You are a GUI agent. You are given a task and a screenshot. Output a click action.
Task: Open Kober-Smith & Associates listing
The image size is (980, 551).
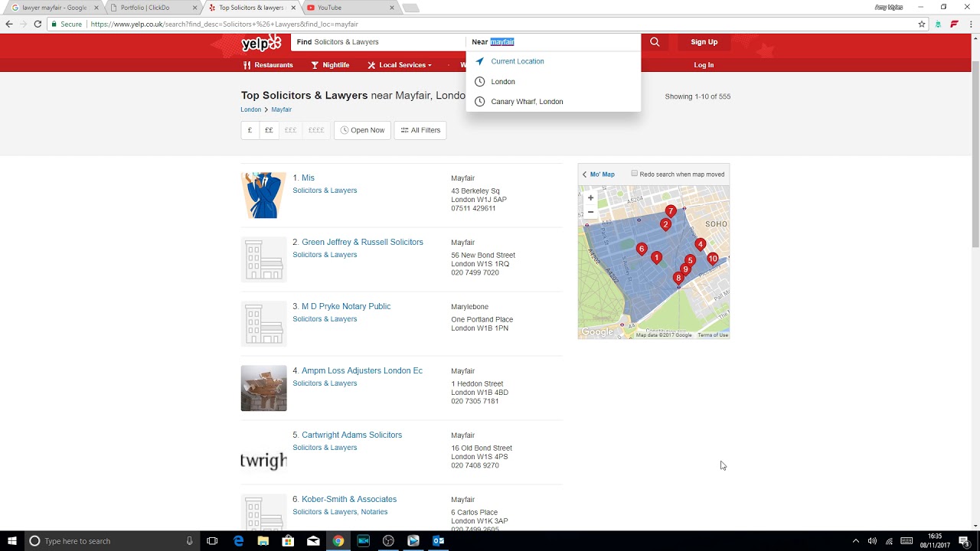[x=349, y=499]
